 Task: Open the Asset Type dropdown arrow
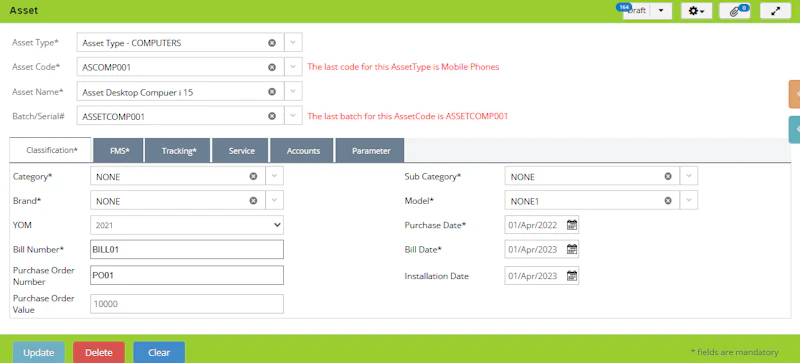[293, 43]
